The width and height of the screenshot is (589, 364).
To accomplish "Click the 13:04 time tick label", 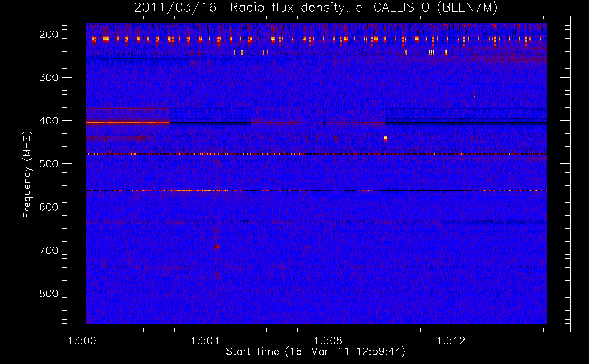I will (205, 341).
